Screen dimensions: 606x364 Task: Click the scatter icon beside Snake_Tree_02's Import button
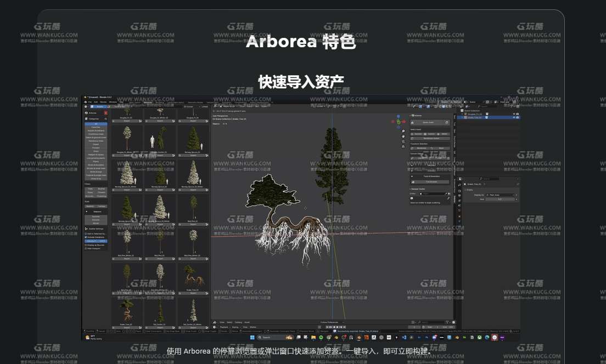[x=141, y=328]
